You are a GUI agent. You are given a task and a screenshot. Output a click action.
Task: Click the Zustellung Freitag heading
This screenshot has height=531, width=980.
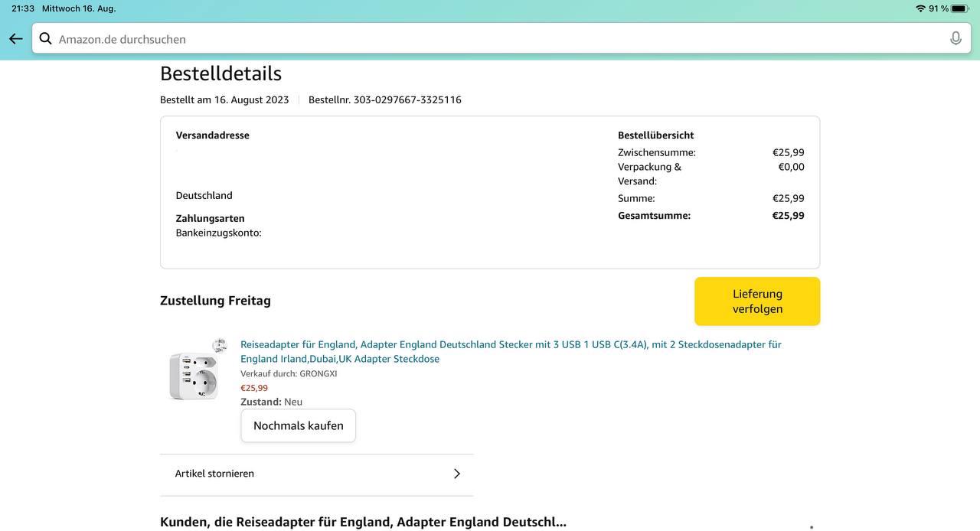[x=215, y=301]
